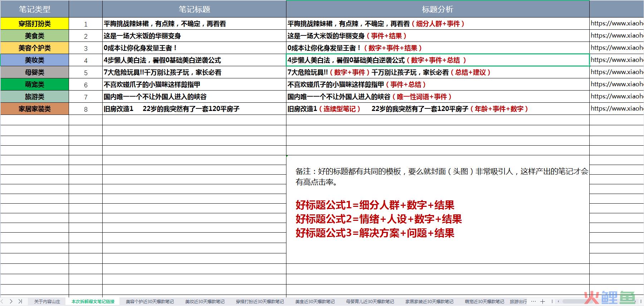The image size is (644, 306).
Task: Click the 好标题公式3 formula line
Action: pyautogui.click(x=375, y=233)
